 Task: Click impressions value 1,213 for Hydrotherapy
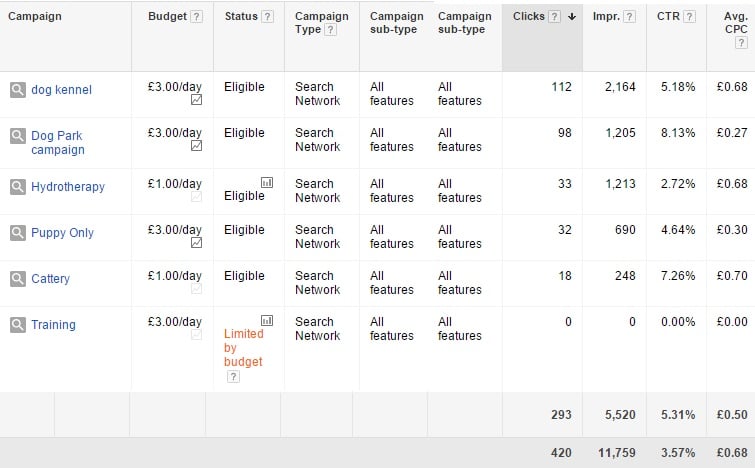620,184
